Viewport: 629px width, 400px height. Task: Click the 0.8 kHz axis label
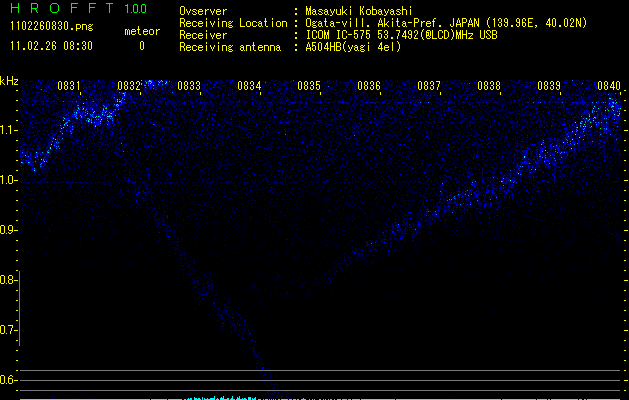8,280
